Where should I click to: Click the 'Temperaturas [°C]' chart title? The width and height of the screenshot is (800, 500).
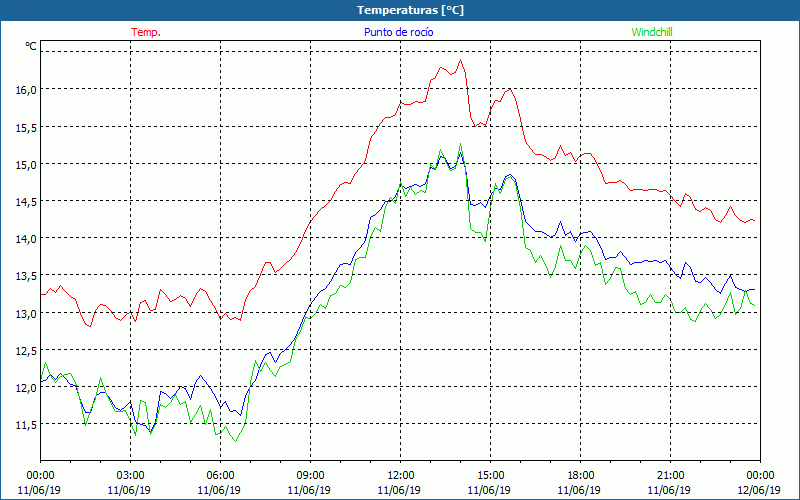(410, 10)
